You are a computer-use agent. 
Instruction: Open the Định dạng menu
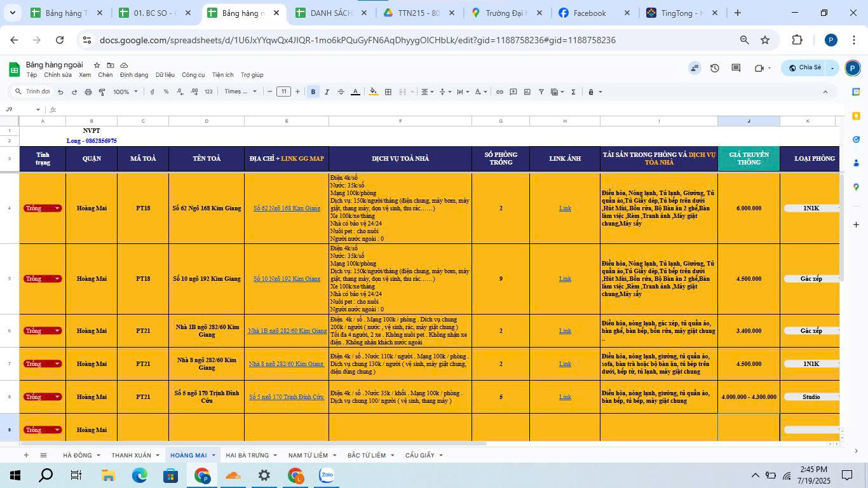coord(133,75)
